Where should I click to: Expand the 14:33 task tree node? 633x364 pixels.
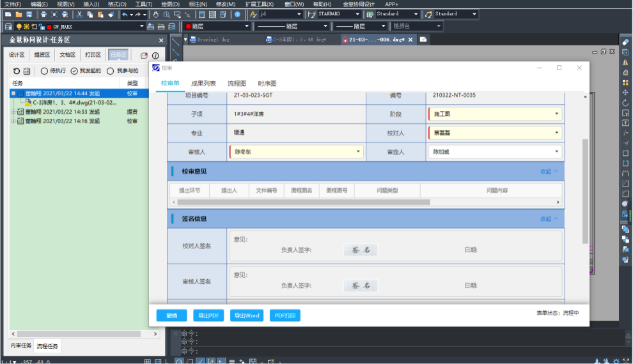[x=13, y=112]
